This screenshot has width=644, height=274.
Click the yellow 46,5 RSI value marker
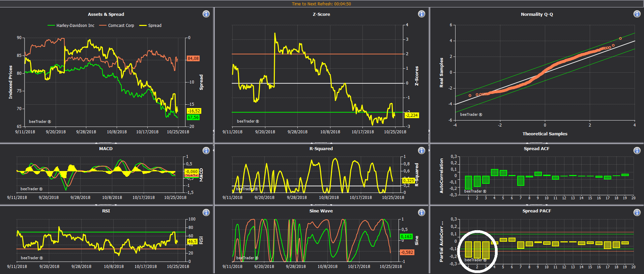pyautogui.click(x=192, y=242)
